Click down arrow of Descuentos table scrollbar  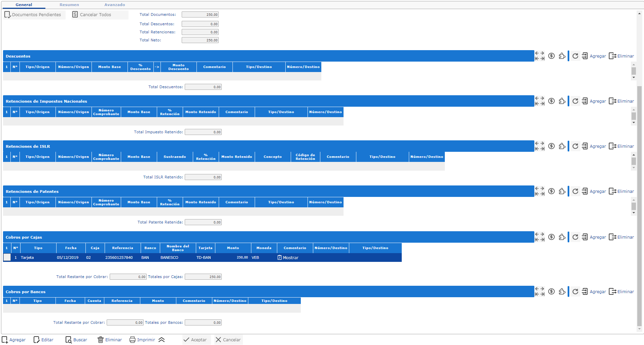tap(634, 77)
